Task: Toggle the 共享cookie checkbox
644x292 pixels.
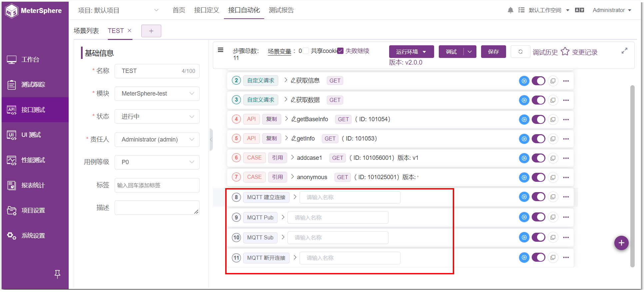Action: pyautogui.click(x=306, y=51)
